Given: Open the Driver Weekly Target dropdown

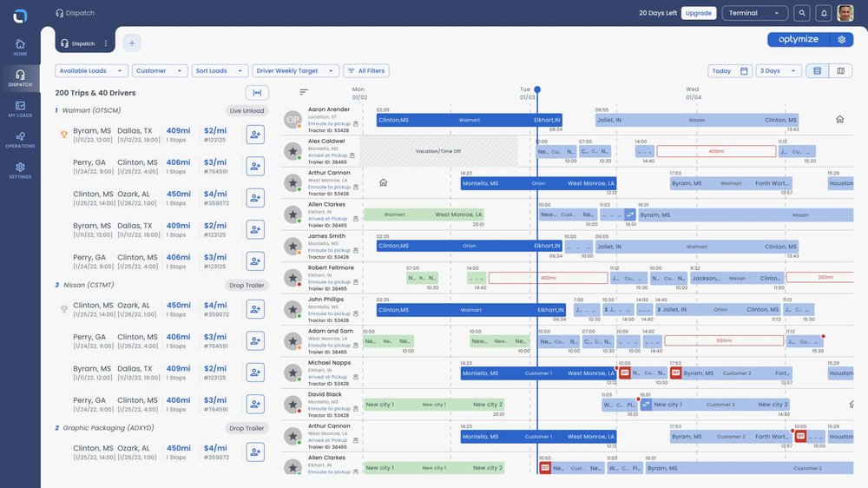Looking at the screenshot, I should pos(296,71).
